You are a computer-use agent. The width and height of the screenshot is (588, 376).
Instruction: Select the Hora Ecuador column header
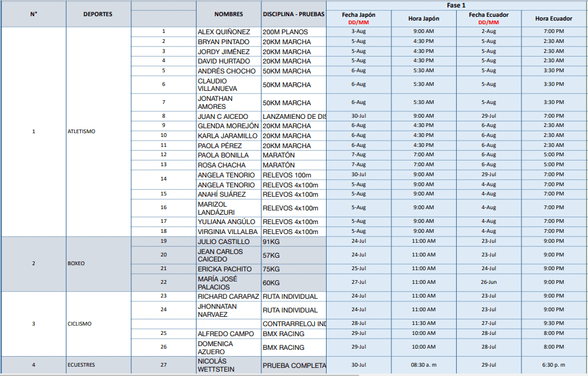tap(554, 19)
